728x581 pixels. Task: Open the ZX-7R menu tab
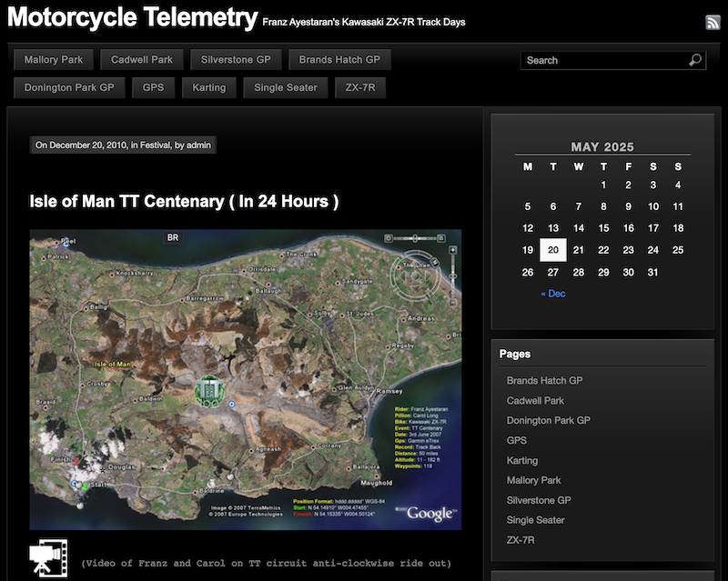360,87
